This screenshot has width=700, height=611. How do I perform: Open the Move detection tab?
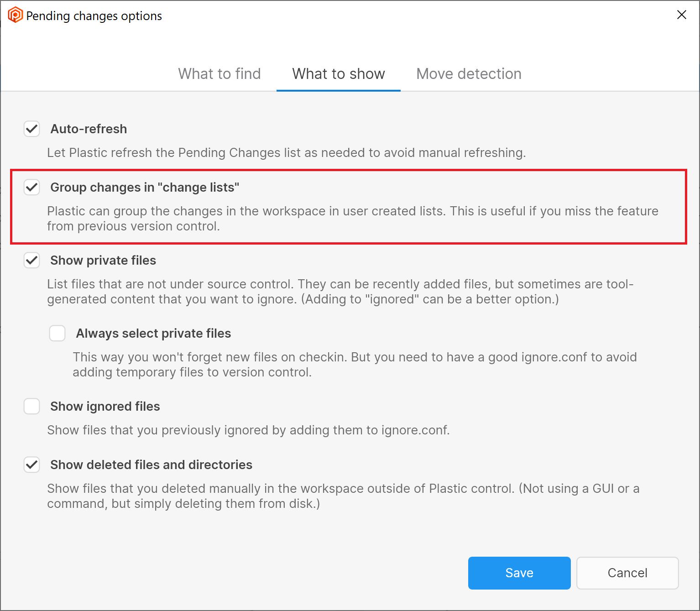tap(469, 74)
